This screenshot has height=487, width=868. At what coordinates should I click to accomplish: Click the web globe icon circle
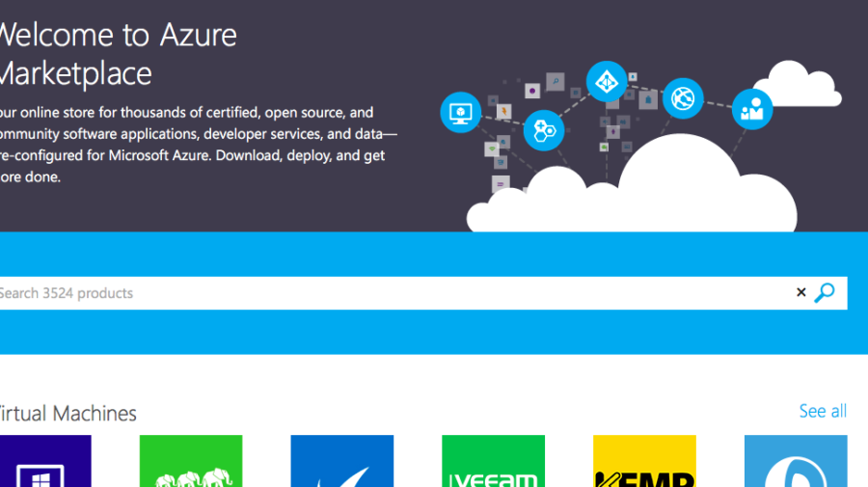click(x=683, y=97)
